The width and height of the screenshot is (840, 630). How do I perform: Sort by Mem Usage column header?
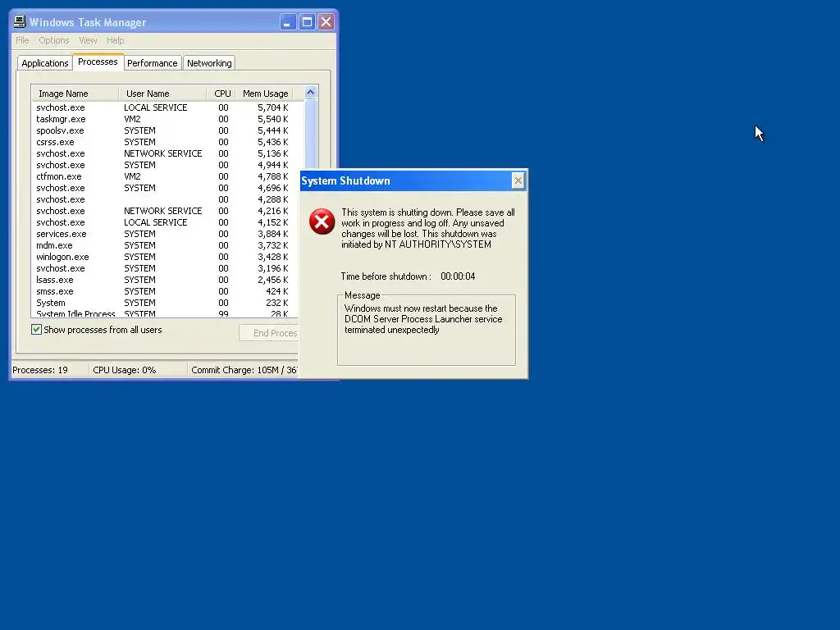pos(265,94)
